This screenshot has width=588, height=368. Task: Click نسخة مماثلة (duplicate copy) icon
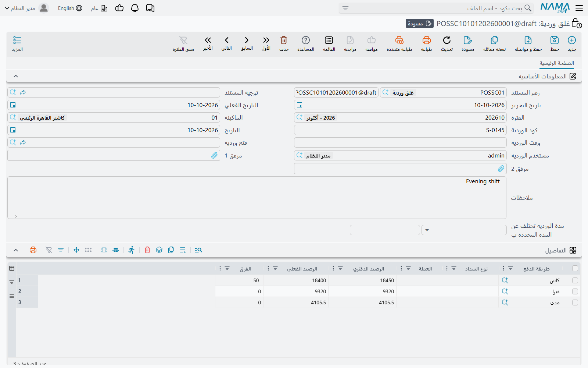(x=494, y=40)
